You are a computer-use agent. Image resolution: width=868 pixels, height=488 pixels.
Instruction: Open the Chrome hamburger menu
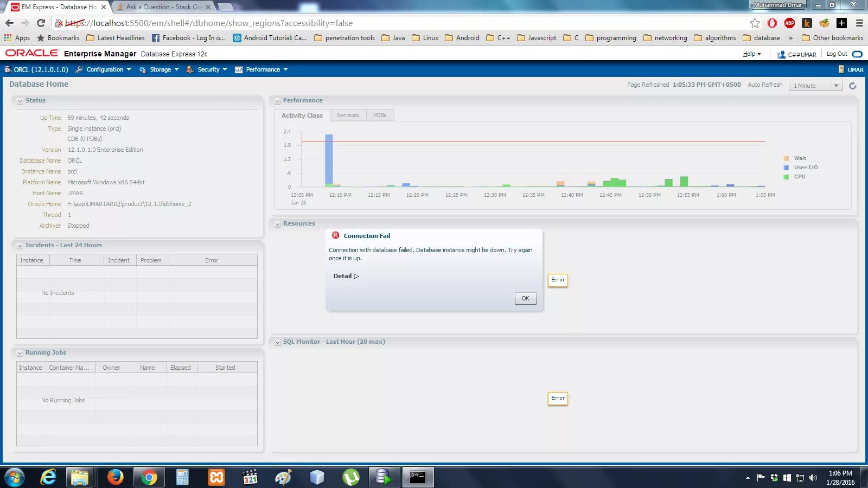pyautogui.click(x=859, y=23)
